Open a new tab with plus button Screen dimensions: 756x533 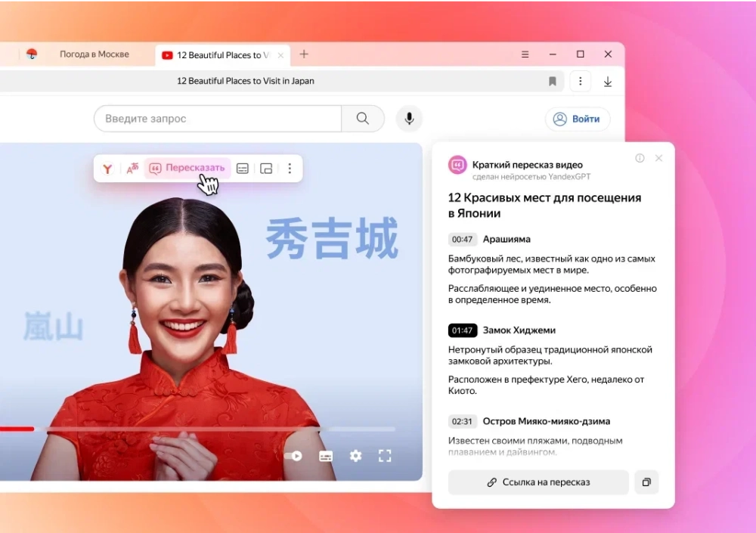pos(304,54)
